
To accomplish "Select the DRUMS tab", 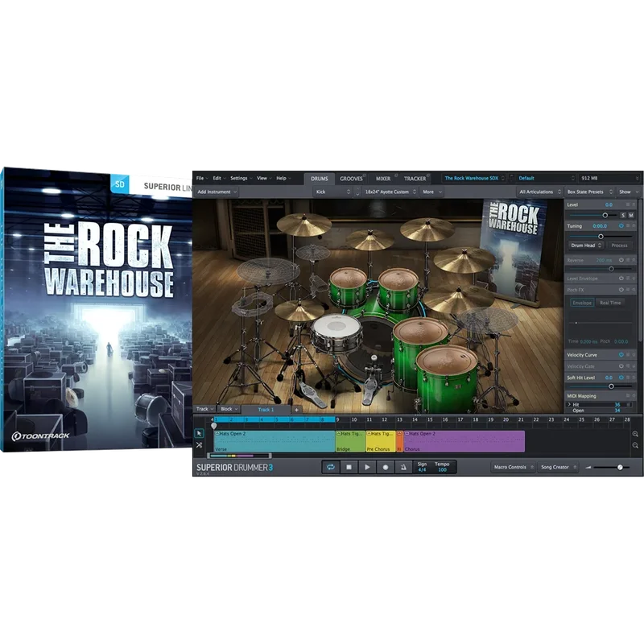I will [x=319, y=179].
